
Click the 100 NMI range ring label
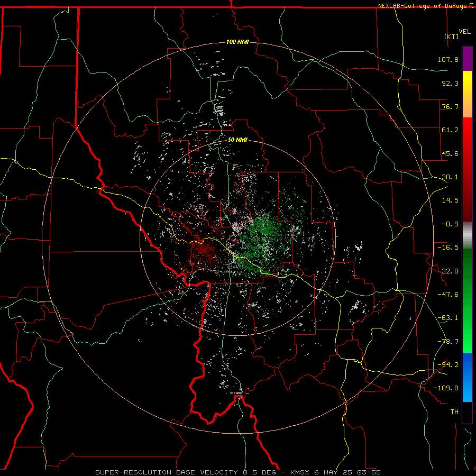click(237, 42)
